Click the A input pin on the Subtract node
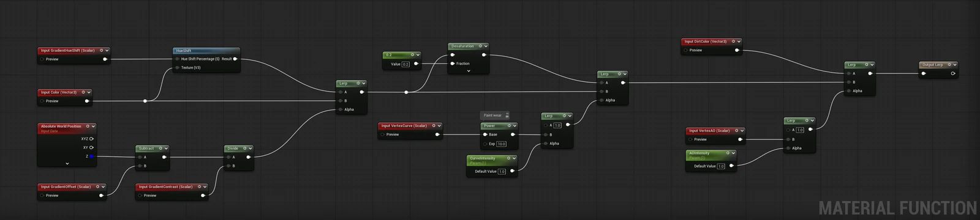 [140, 157]
